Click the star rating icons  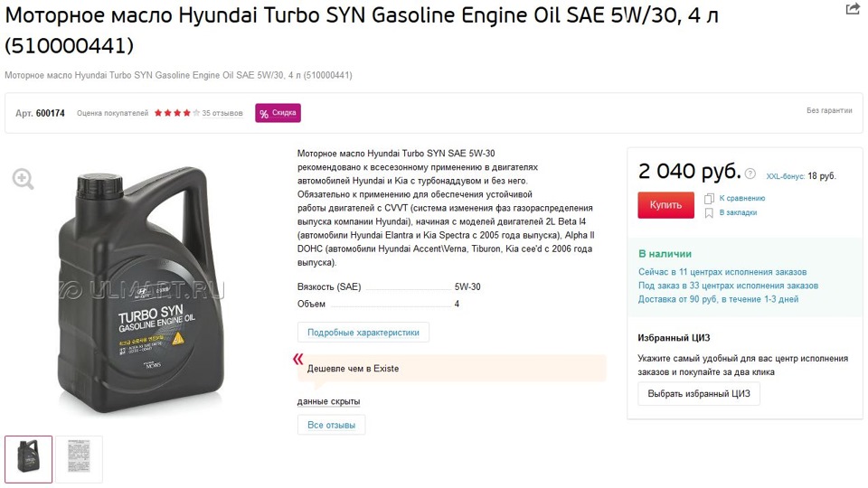click(176, 113)
